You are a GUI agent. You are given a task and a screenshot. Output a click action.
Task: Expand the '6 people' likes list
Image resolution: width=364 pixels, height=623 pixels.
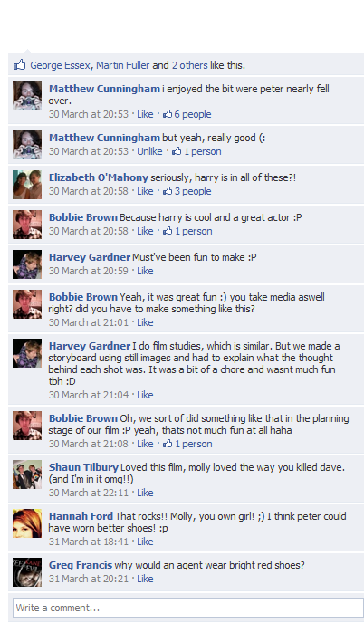[x=193, y=114]
